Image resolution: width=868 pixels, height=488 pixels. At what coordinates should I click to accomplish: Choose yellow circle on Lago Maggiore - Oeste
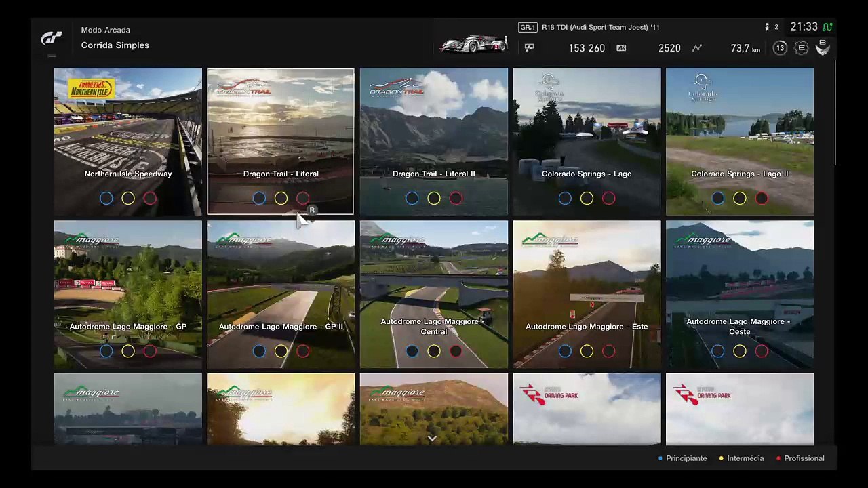(x=740, y=351)
